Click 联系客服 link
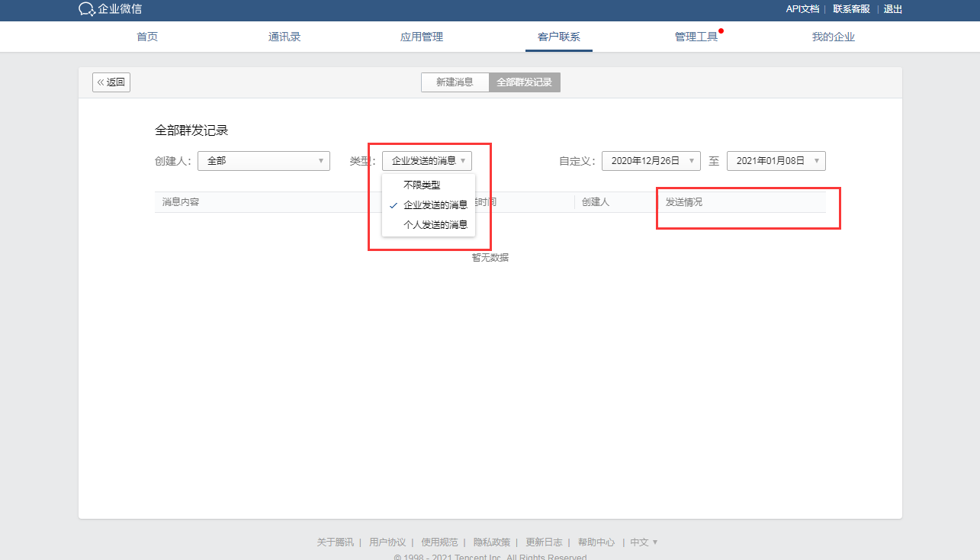The height and width of the screenshot is (560, 980). tap(851, 9)
